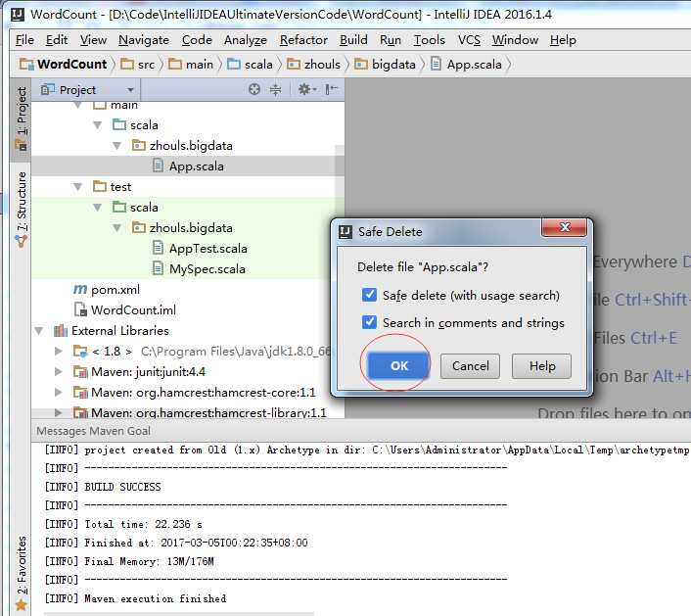
Task: Collapse zhouls.bigdata package under main
Action: [x=117, y=146]
